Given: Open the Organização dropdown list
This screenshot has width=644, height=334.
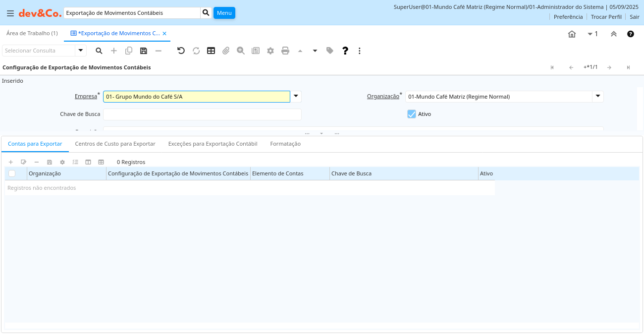Looking at the screenshot, I should tap(598, 97).
